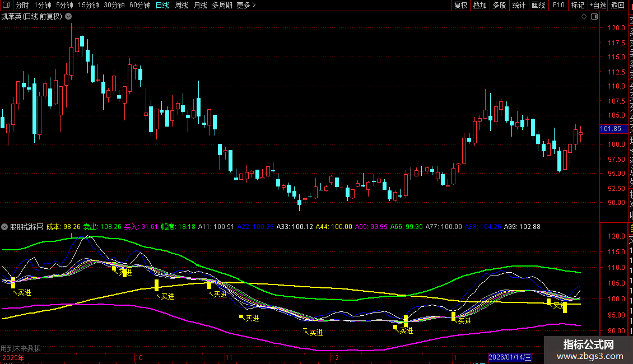Open the 画线 drawing tools

538,5
